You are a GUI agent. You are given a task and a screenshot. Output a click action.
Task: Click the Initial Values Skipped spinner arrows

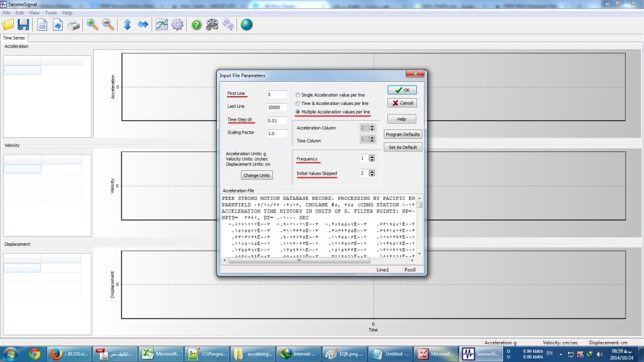pyautogui.click(x=374, y=173)
